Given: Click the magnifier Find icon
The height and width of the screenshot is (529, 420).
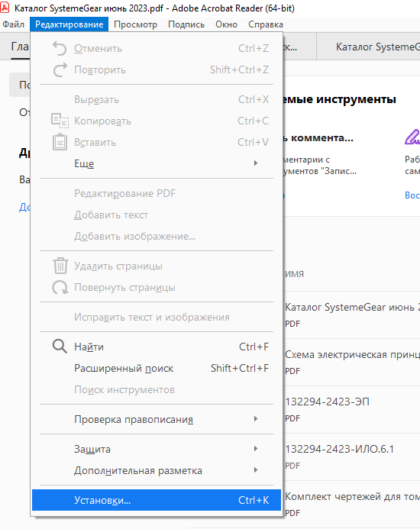Looking at the screenshot, I should coord(60,347).
